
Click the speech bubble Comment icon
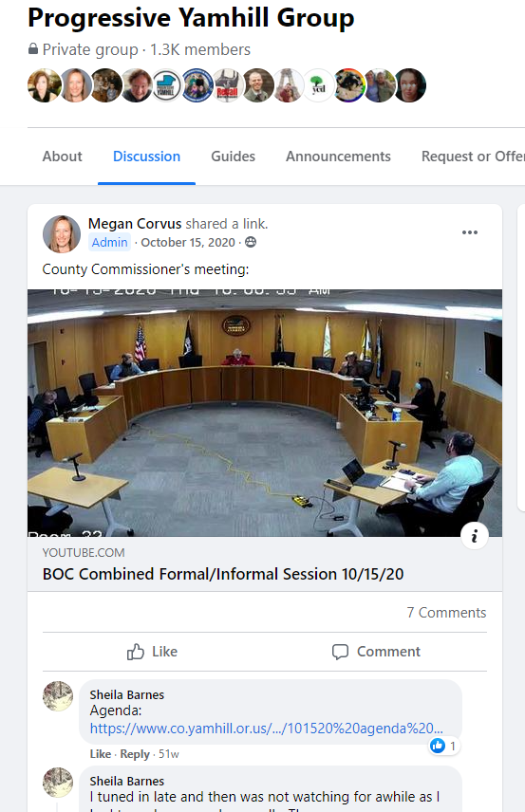(x=340, y=652)
